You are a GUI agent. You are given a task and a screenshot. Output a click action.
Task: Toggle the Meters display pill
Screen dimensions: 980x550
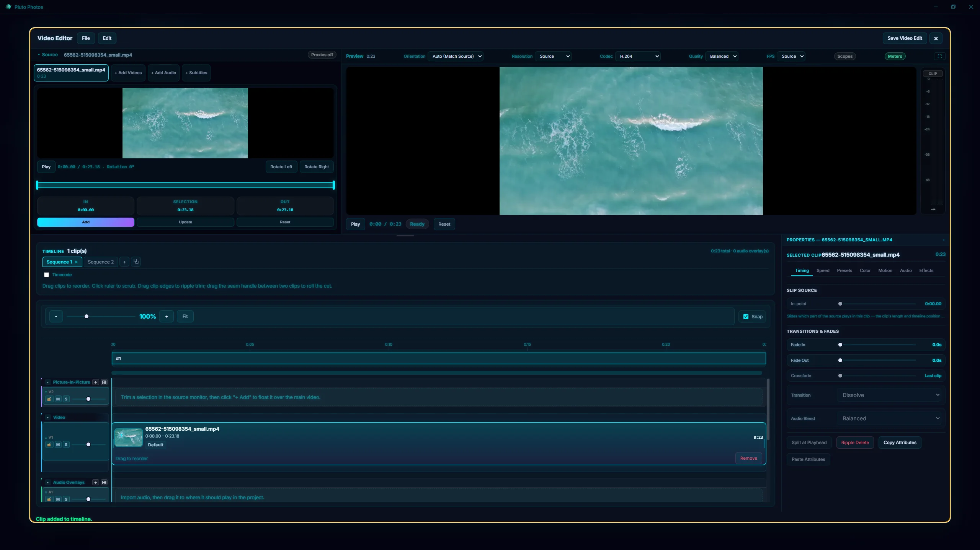[x=895, y=56]
